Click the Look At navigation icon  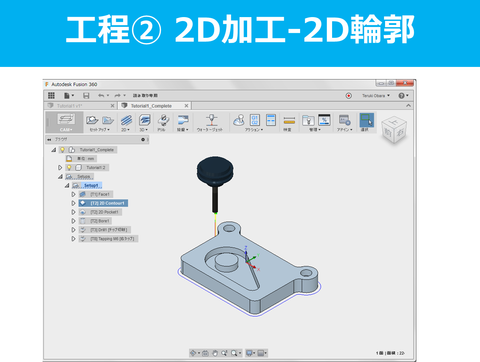pos(205,353)
